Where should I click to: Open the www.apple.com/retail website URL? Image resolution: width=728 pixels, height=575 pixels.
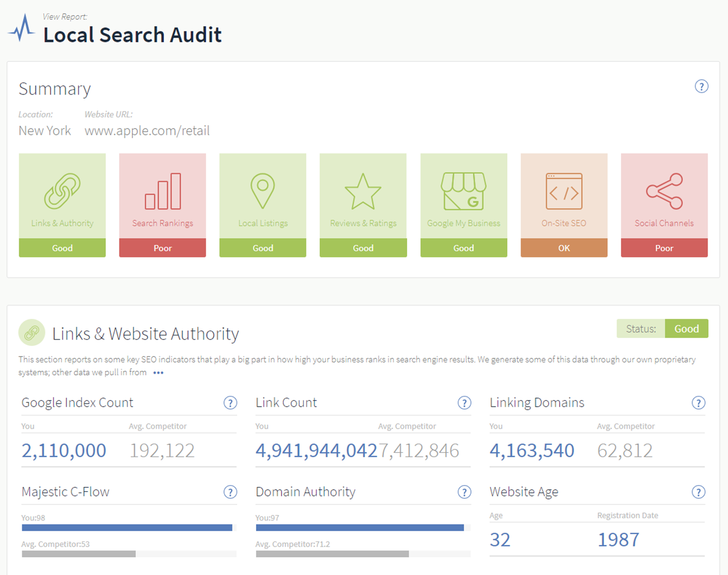[147, 131]
